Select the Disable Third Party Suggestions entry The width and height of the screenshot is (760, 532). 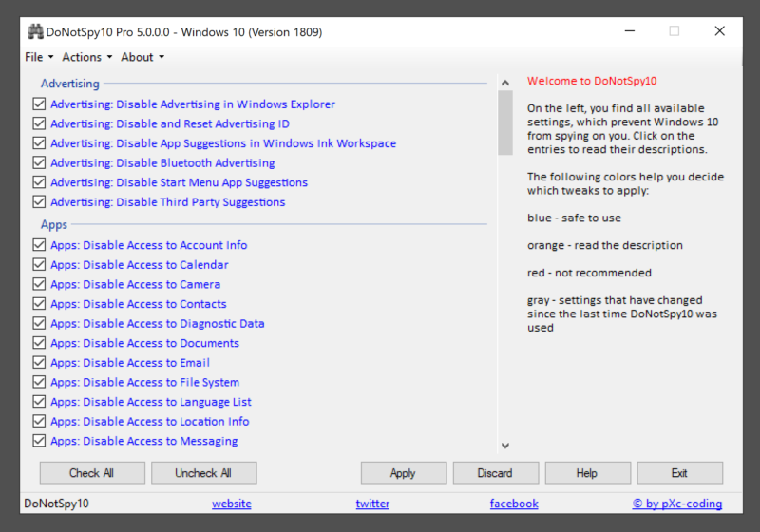(167, 202)
